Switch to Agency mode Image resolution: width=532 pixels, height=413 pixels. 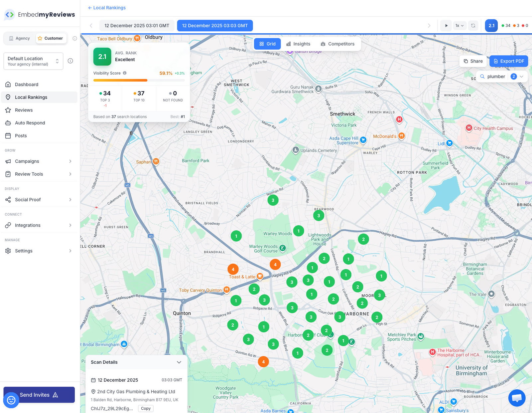point(20,38)
